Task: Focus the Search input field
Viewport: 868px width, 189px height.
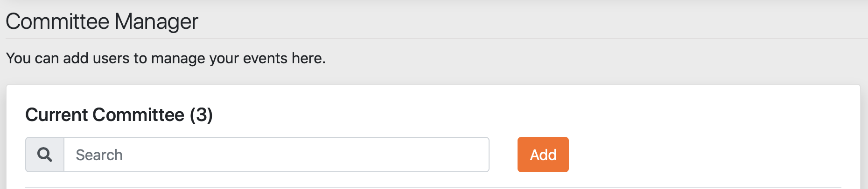Action: point(276,155)
